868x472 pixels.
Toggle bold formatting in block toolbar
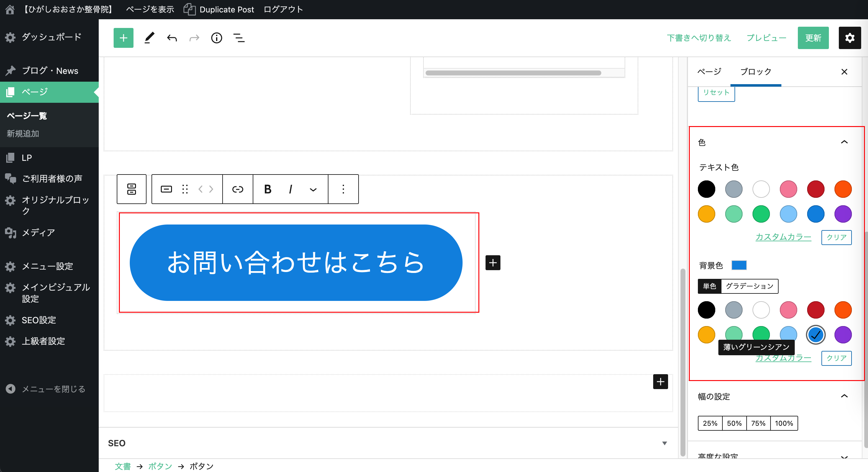pos(268,189)
